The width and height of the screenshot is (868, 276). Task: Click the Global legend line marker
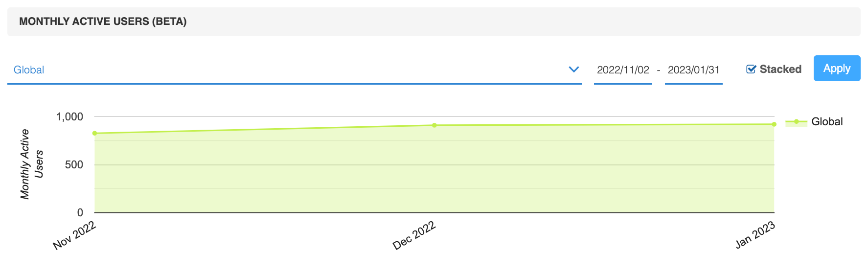click(796, 122)
